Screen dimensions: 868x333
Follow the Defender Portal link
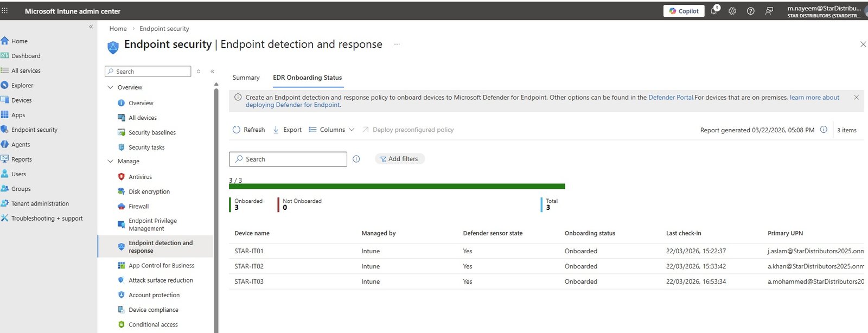(x=671, y=98)
